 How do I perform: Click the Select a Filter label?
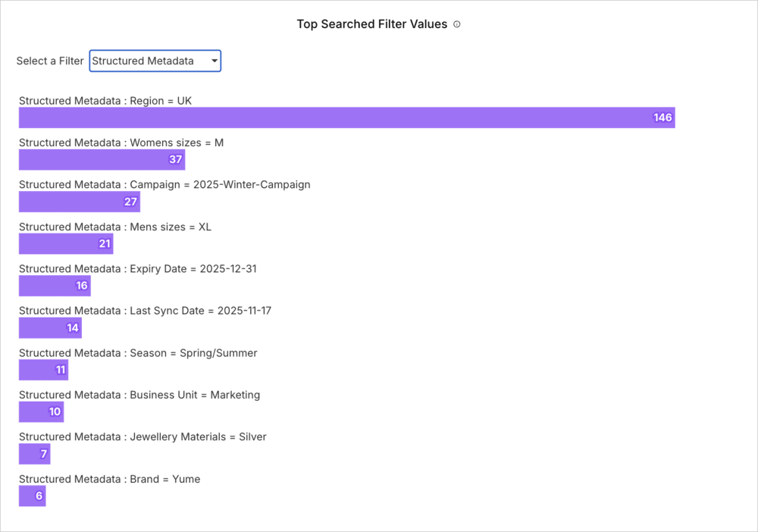[49, 61]
